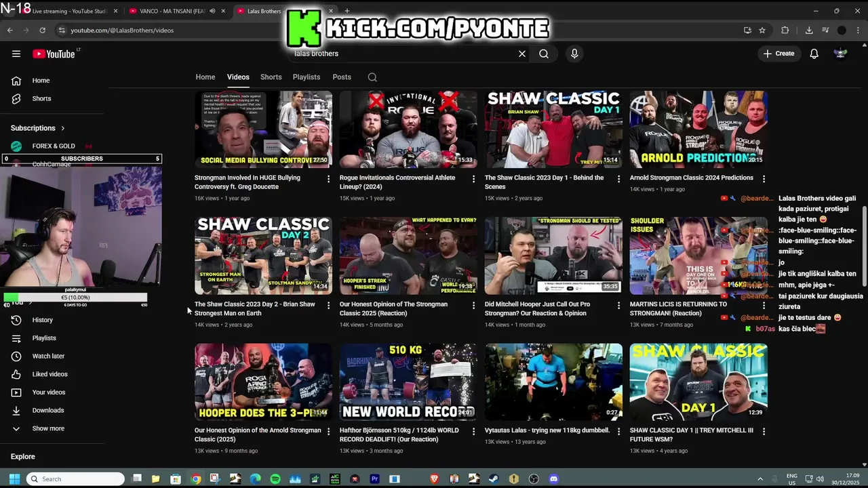The width and height of the screenshot is (868, 488).
Task: Open options for Mitchell Hooper reaction video
Action: 618,306
